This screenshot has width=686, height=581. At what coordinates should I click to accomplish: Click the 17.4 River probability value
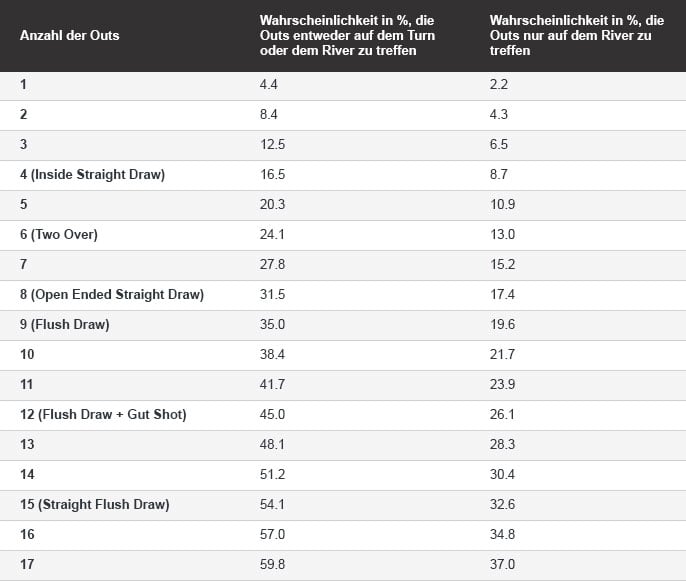tap(503, 295)
